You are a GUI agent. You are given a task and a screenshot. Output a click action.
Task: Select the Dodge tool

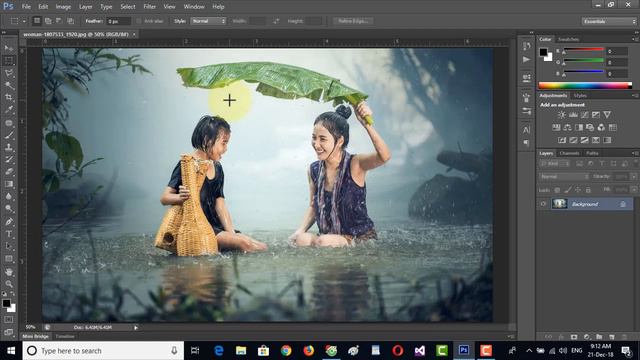coord(9,209)
